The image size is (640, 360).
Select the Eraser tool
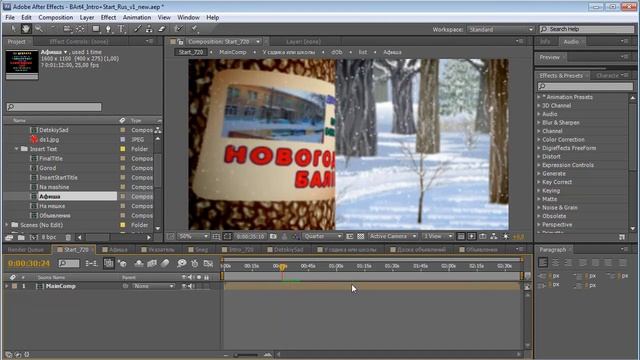[162, 29]
